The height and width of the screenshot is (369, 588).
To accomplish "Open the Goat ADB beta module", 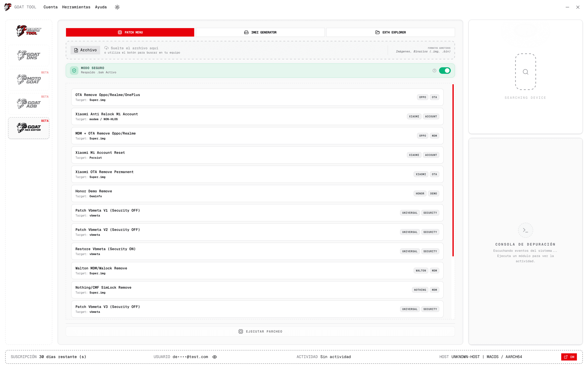I will point(29,104).
